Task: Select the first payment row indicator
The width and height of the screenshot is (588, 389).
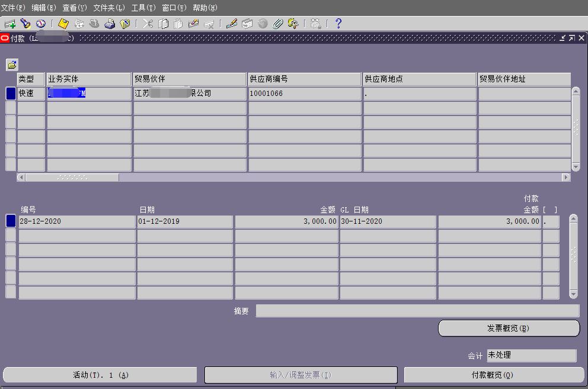Action: pyautogui.click(x=11, y=94)
